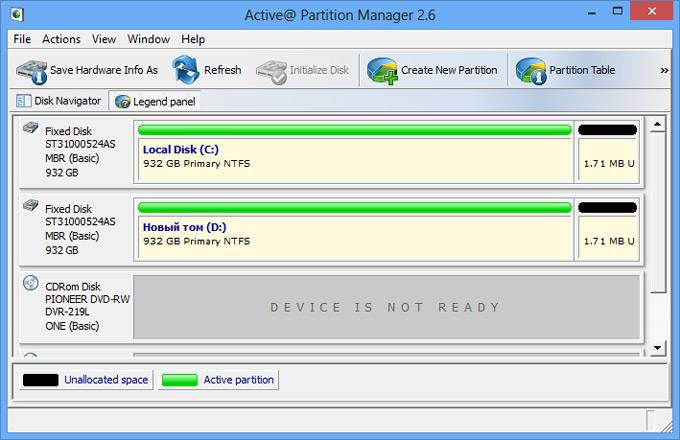Click 932 GB Primary NTFS under Local Disk

[196, 163]
